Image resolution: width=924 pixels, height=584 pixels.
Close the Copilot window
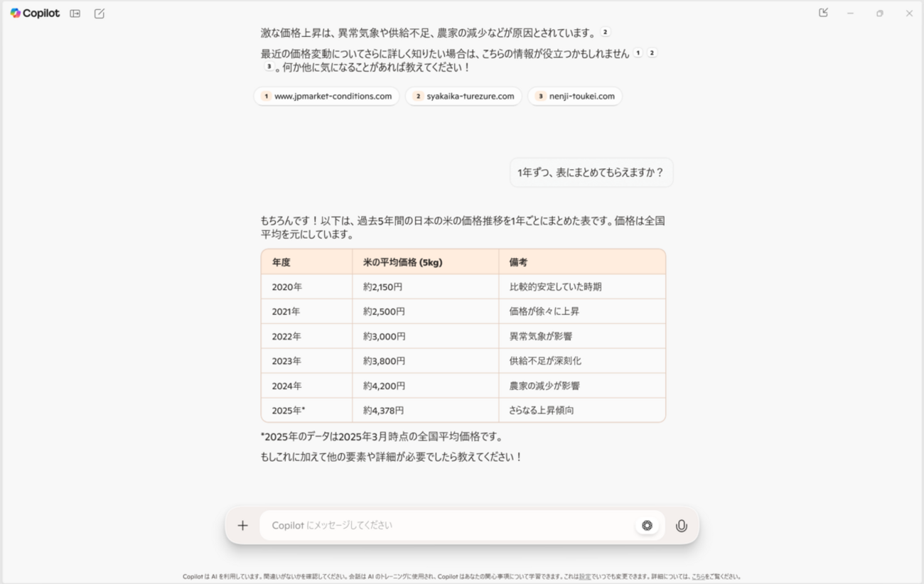point(909,13)
